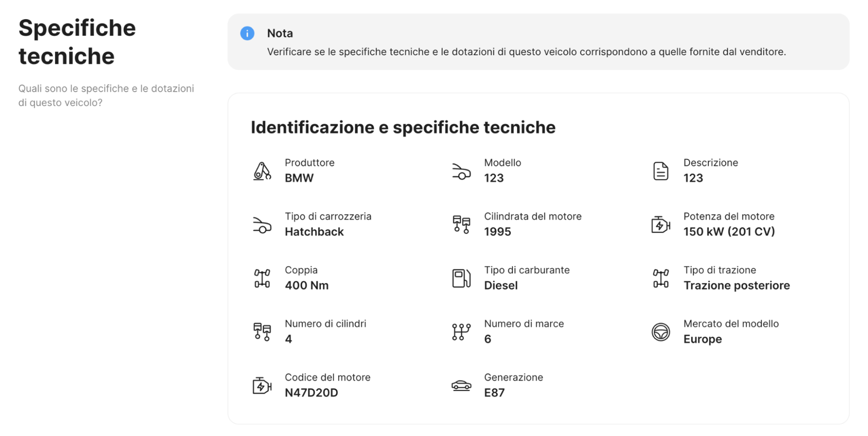Select the Produttore robotic arm icon

tap(262, 170)
